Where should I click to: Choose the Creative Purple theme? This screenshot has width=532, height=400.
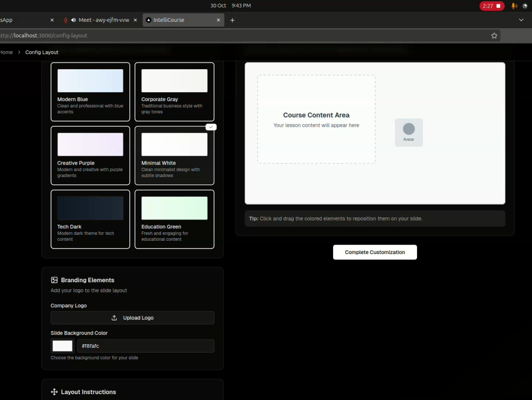90,156
